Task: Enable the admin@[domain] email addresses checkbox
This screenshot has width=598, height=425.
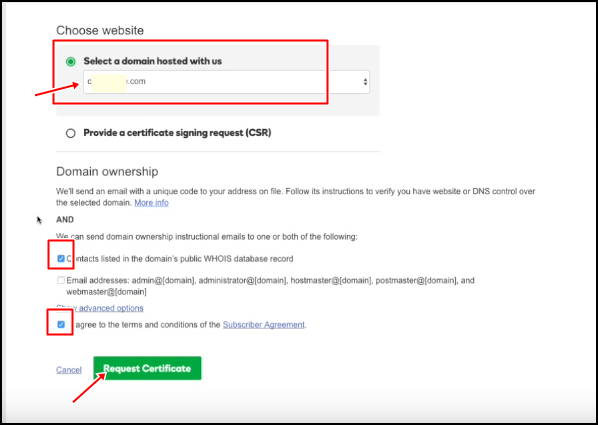Action: coord(61,280)
